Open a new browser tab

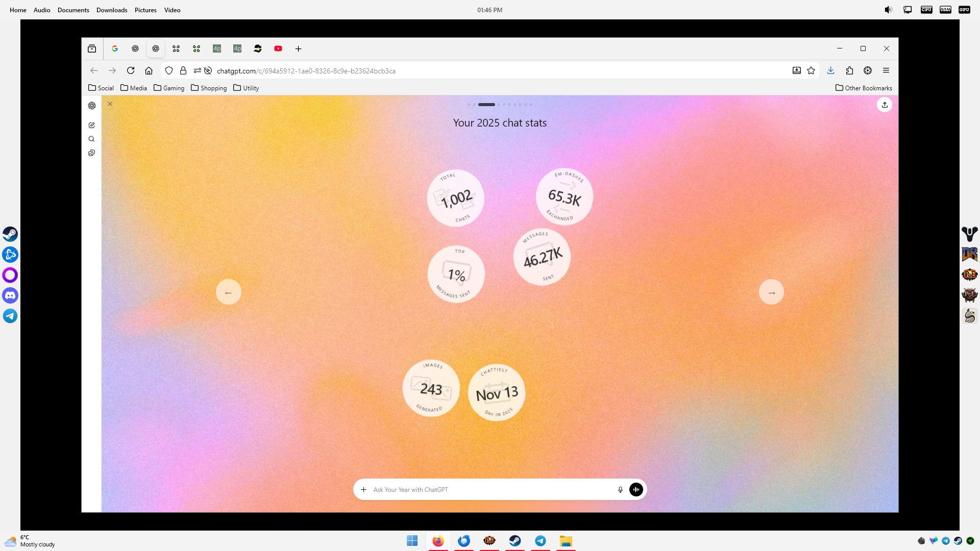coord(299,48)
